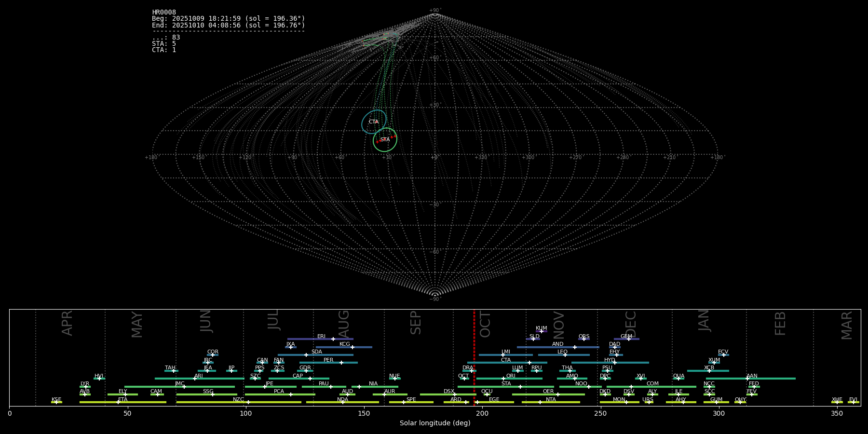Click the Solar longitude axis title
Viewport: 868px width, 434px height.
(434, 423)
